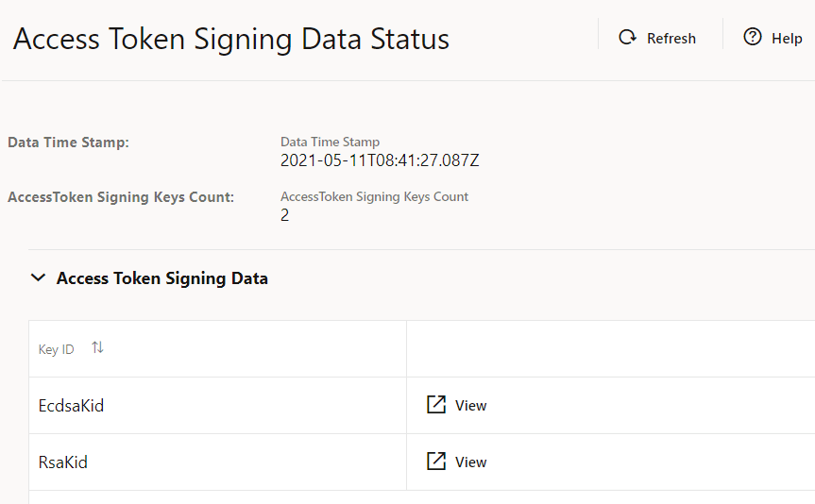Click the bold Data Time Stamp label
This screenshot has width=815, height=504.
[68, 143]
